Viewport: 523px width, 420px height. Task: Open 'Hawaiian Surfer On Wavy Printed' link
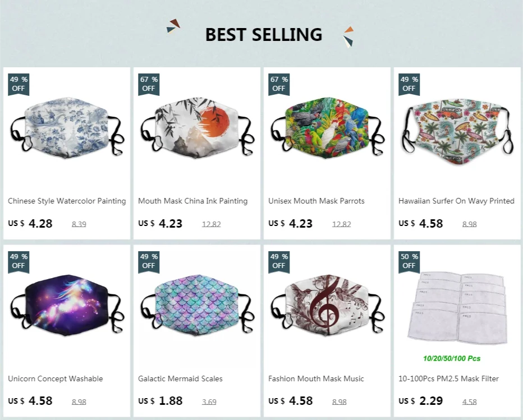click(456, 201)
